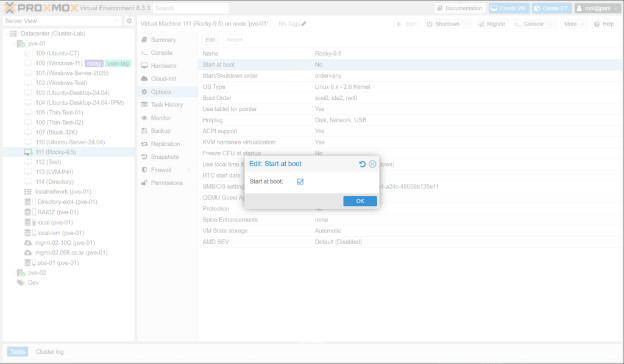Expand the pve-02 node

pos(13,273)
